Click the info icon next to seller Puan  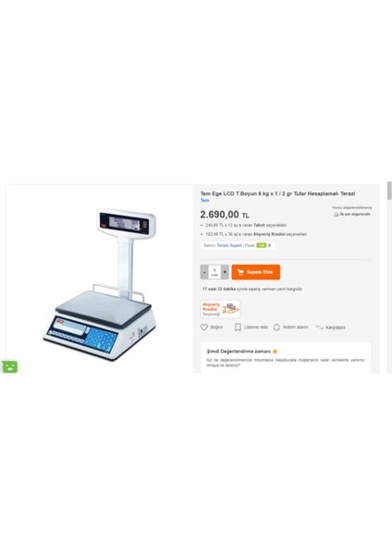pyautogui.click(x=270, y=245)
